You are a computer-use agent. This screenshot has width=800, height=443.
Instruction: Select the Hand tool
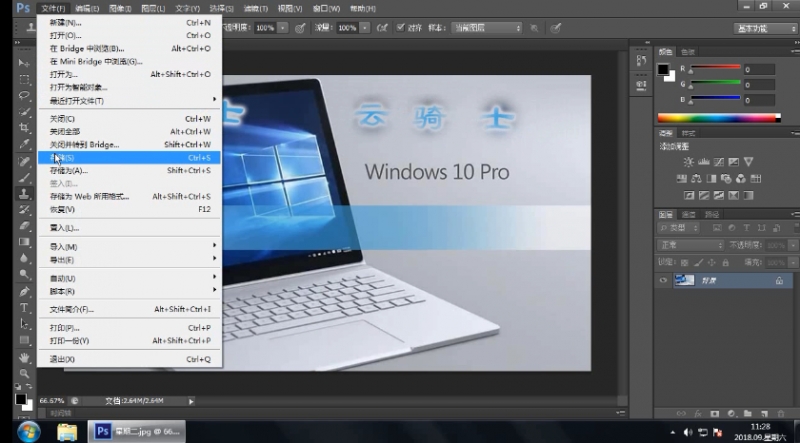pos(24,357)
